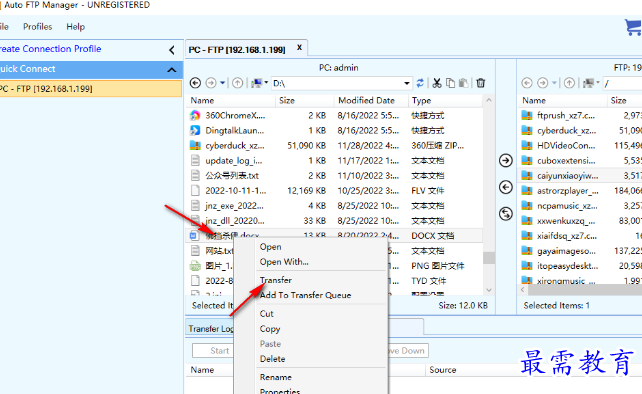Select xxwenkuxzq_... file in FTP pane
The width and height of the screenshot is (642, 394).
566,221
